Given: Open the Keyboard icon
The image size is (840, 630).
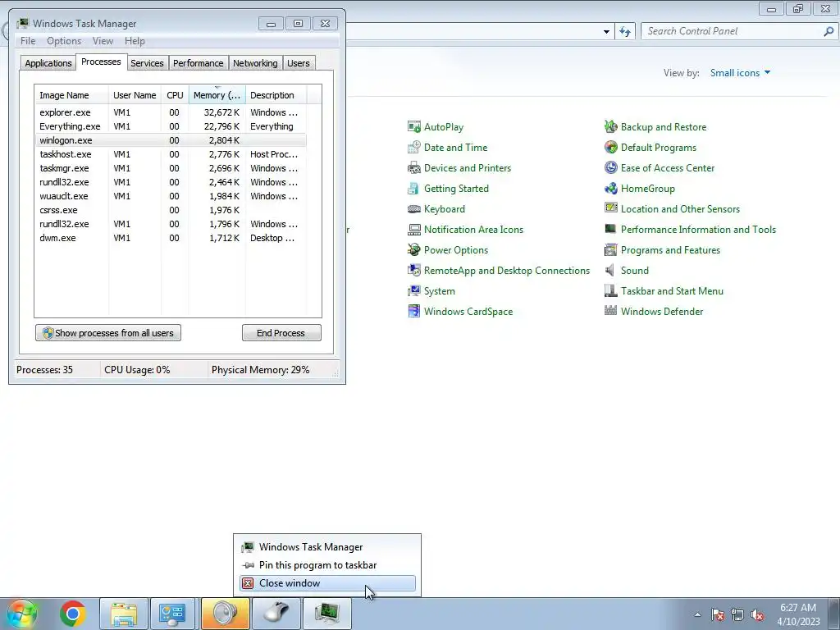Looking at the screenshot, I should 414,209.
